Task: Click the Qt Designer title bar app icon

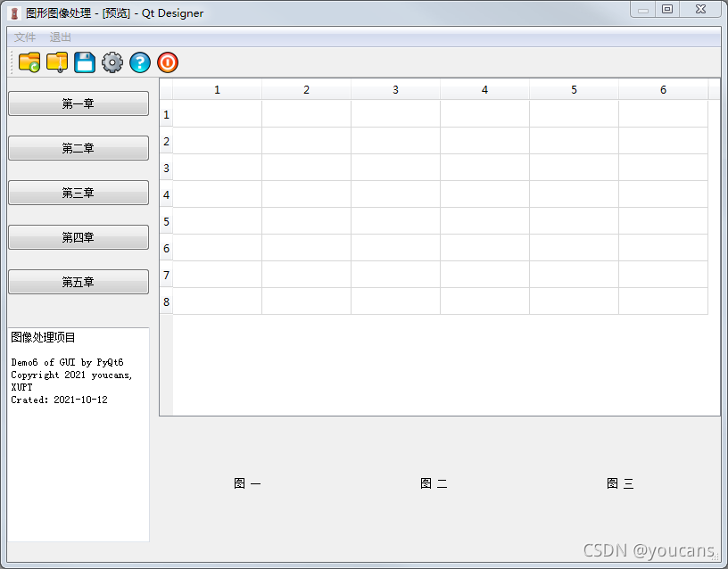Action: coord(15,13)
